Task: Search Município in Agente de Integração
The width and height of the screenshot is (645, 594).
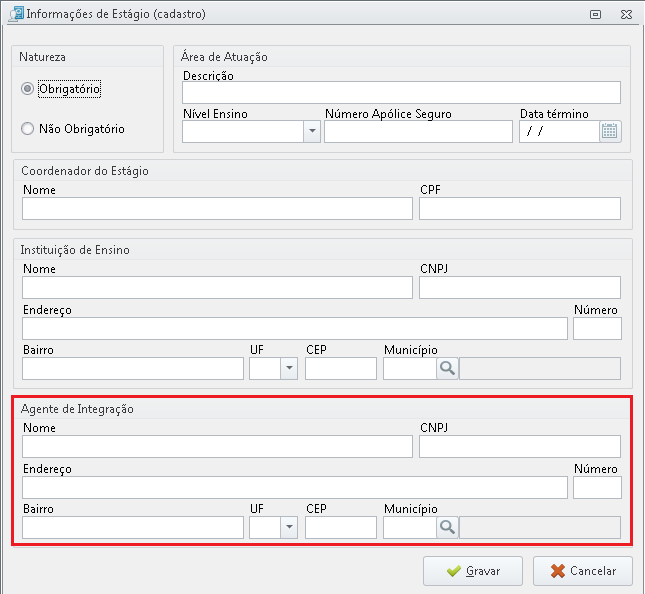Action: [x=447, y=527]
